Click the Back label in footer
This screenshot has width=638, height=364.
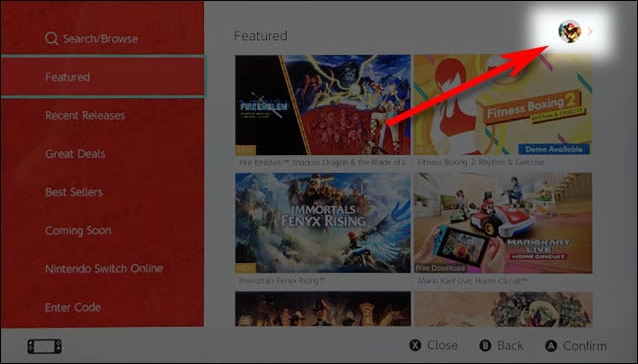510,345
